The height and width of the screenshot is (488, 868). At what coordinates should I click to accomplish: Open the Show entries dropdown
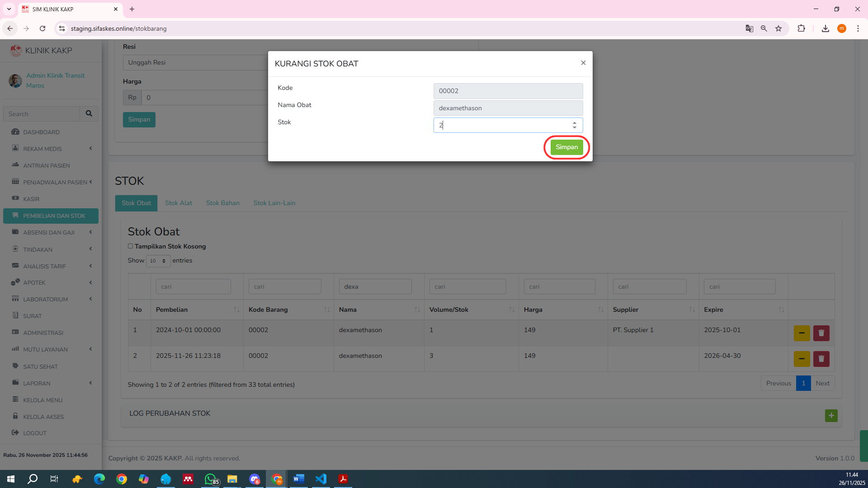(158, 261)
